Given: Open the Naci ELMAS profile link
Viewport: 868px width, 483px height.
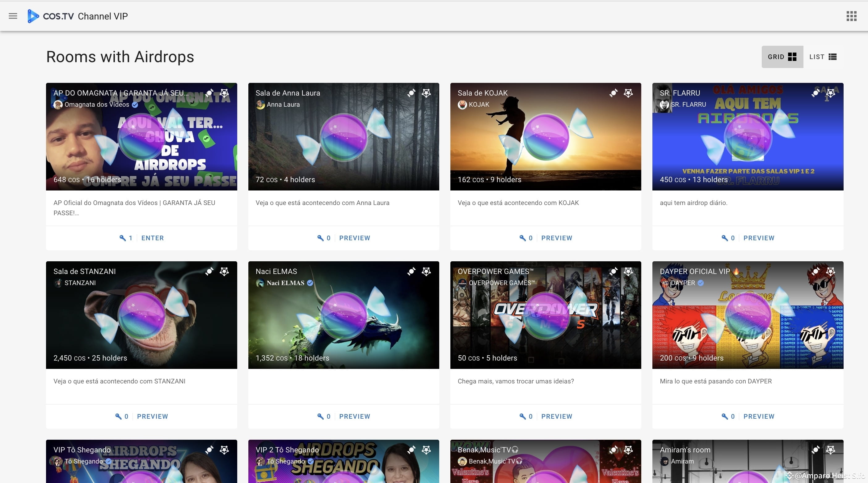Looking at the screenshot, I should (285, 283).
